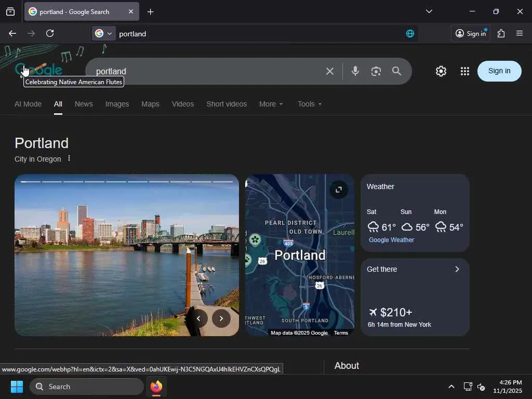The height and width of the screenshot is (399, 532).
Task: Click Firefox icon in taskbar
Action: 156,387
